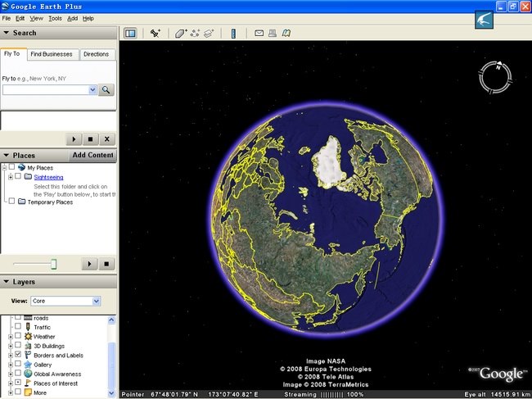
Task: Open the View menu
Action: point(36,18)
